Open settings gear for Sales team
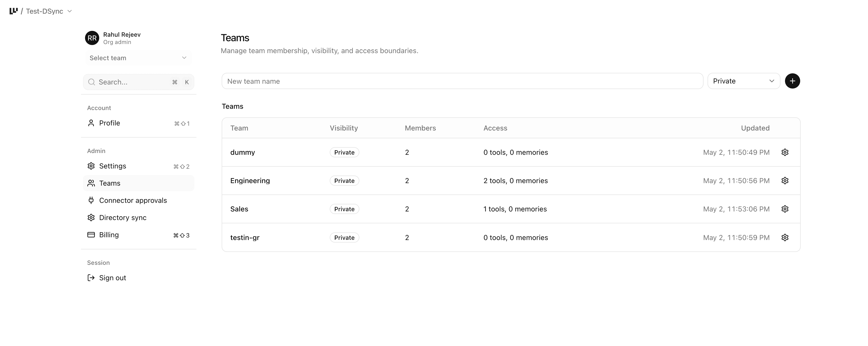This screenshot has height=346, width=868. tap(785, 209)
